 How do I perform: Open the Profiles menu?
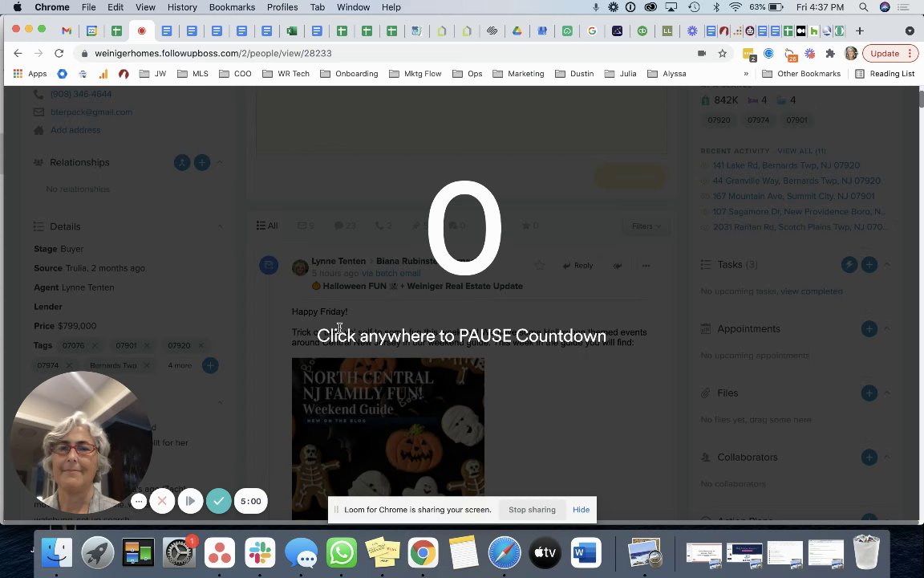pyautogui.click(x=282, y=7)
